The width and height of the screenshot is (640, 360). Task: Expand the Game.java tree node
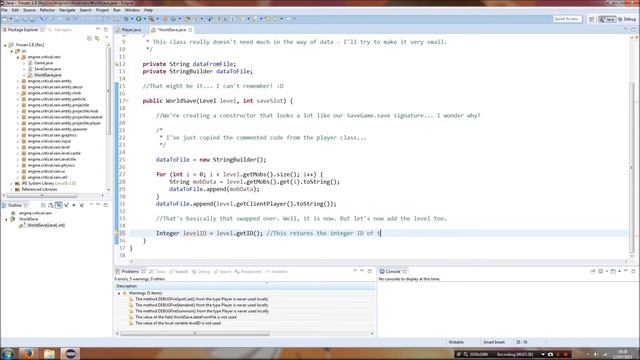tap(24, 63)
